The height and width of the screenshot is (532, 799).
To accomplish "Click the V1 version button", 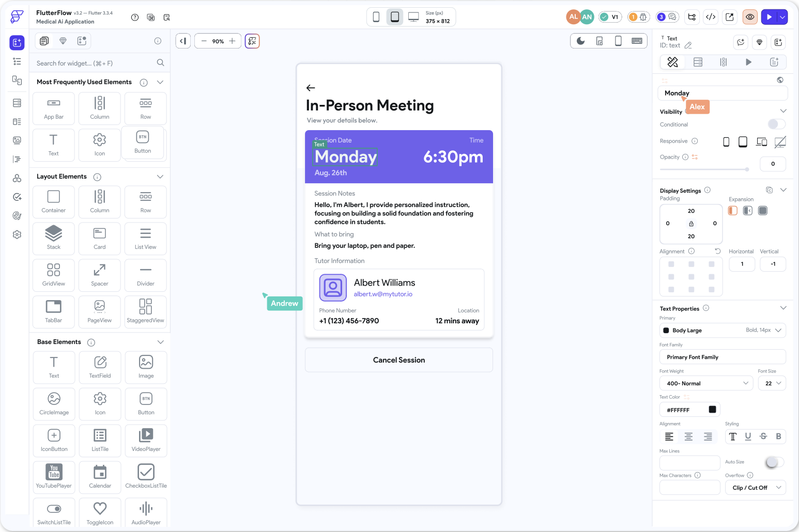I will 610,17.
